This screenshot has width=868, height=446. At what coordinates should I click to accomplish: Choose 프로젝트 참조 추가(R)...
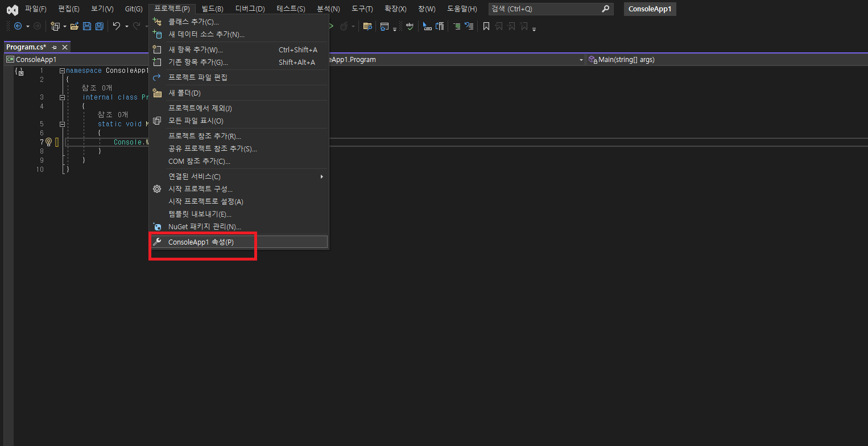[x=239, y=136]
